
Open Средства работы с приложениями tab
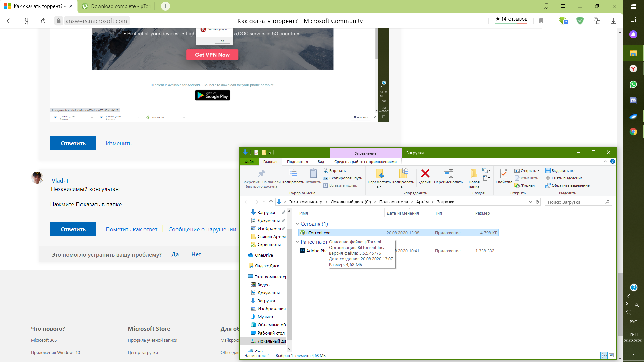click(366, 162)
